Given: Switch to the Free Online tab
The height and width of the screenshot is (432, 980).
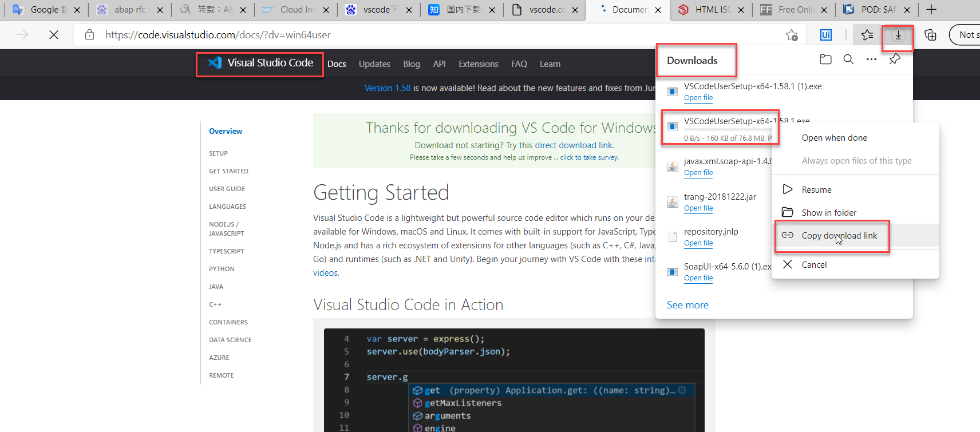Looking at the screenshot, I should (795, 10).
